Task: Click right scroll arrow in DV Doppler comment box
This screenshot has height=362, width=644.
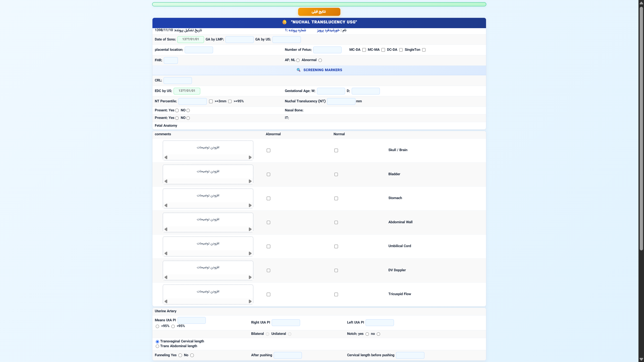Action: point(250,277)
